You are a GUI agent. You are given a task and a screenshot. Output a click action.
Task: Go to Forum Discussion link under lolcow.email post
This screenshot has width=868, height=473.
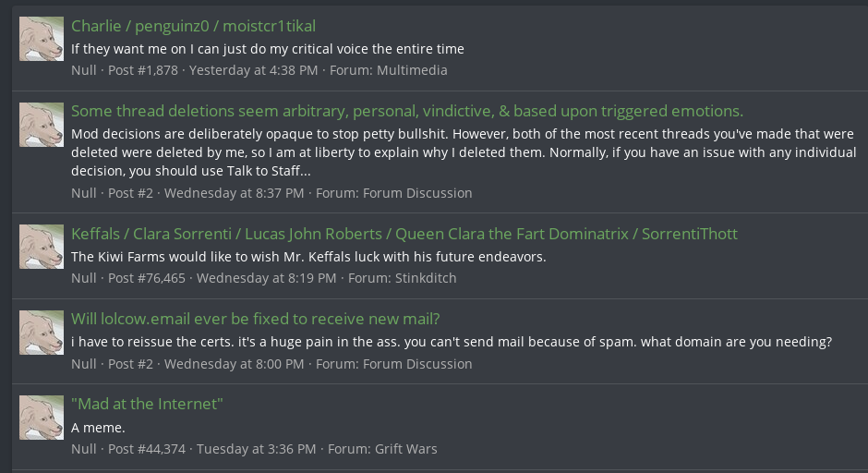(x=417, y=364)
